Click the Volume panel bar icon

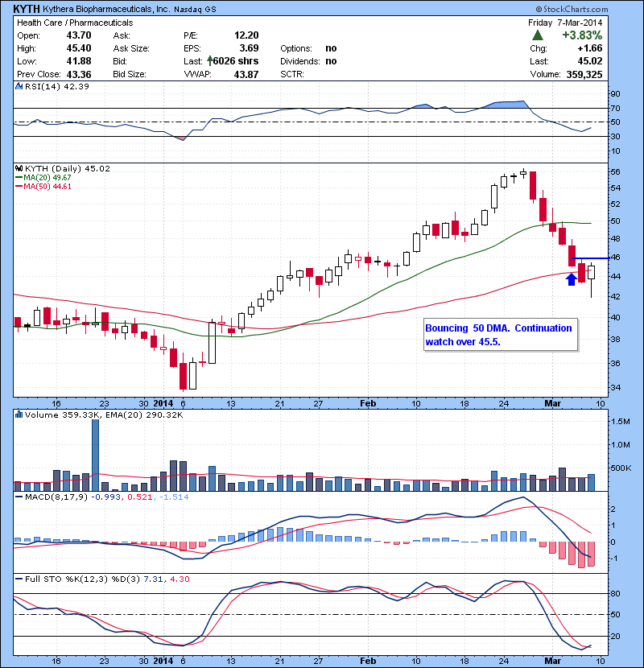pyautogui.click(x=19, y=414)
